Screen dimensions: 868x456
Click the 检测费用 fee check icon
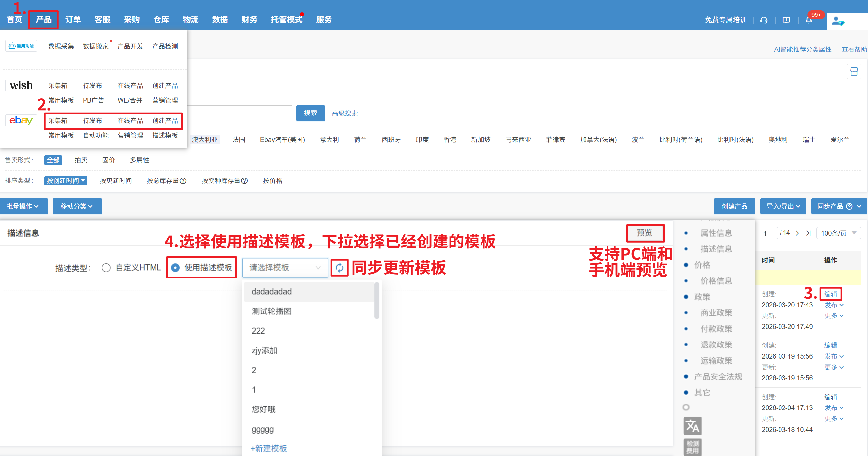[x=692, y=447]
